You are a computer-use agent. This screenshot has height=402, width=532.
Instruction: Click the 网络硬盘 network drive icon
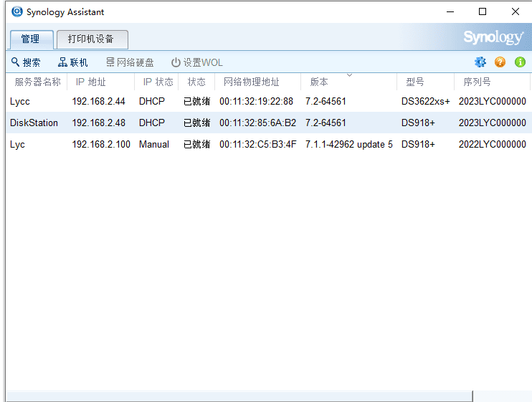pyautogui.click(x=110, y=62)
